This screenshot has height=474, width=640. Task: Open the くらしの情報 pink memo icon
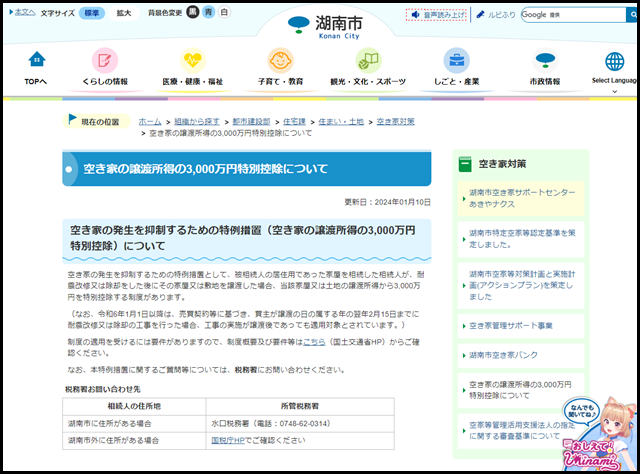[x=105, y=60]
